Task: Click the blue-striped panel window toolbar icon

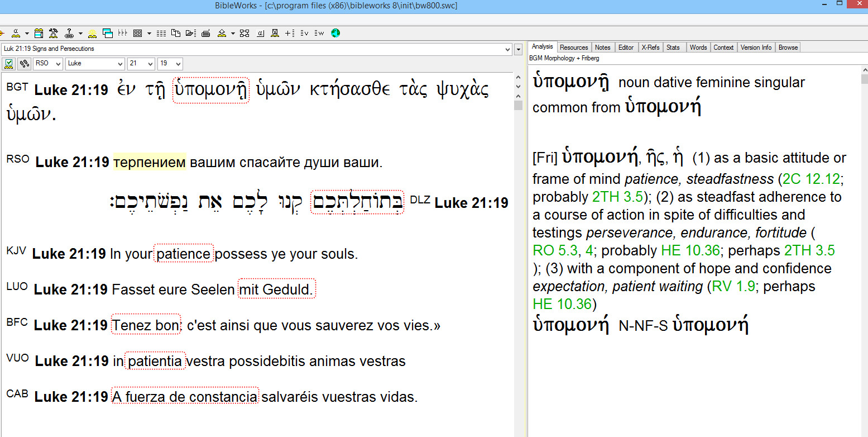Action: coord(39,33)
